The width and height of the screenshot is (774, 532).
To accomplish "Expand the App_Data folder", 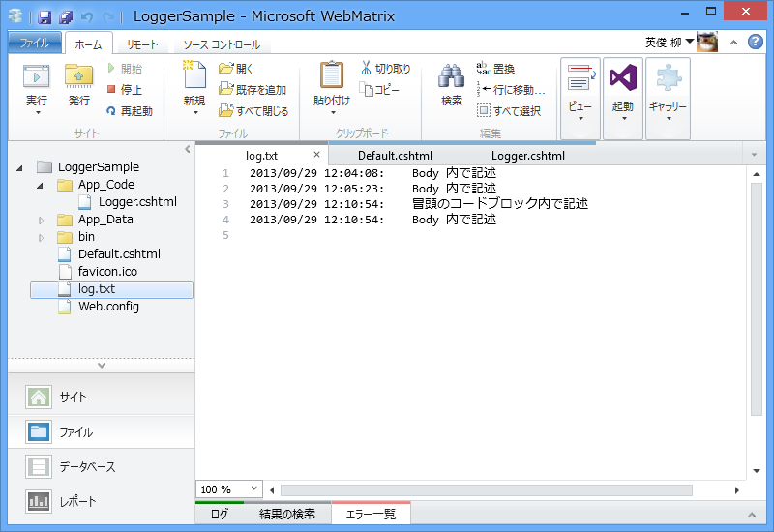I will 41,221.
